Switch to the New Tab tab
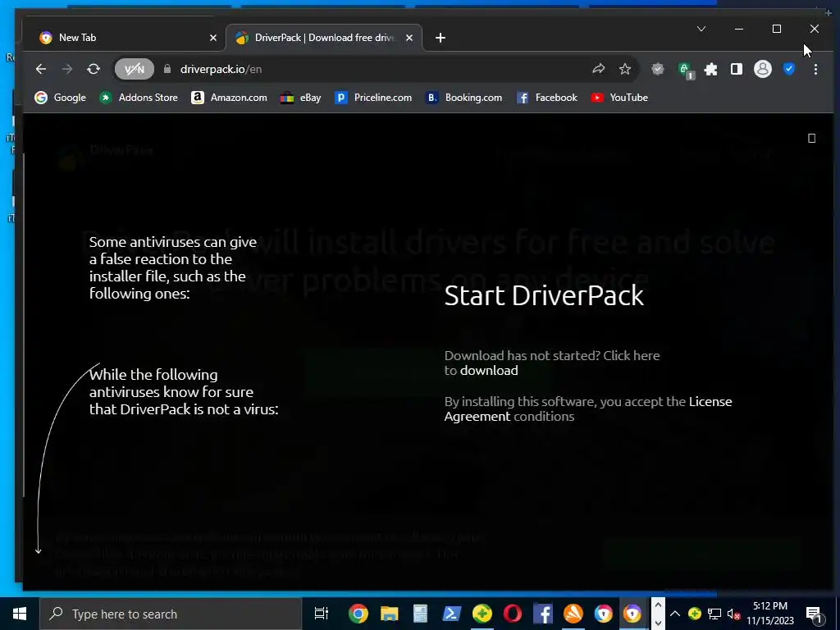 [122, 38]
